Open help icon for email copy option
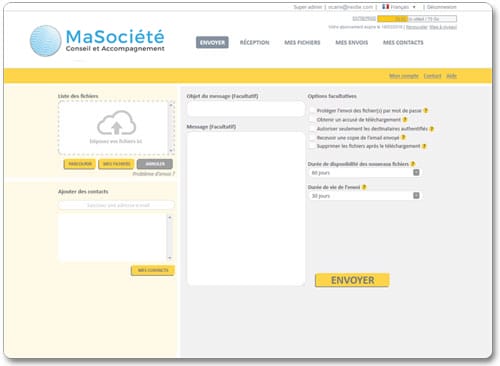Viewport: 500px width, 366px height. (x=403, y=137)
